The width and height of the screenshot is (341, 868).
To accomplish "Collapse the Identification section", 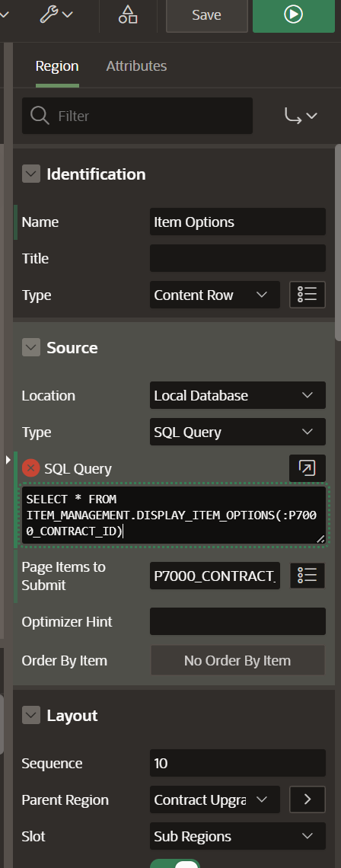I will point(31,174).
